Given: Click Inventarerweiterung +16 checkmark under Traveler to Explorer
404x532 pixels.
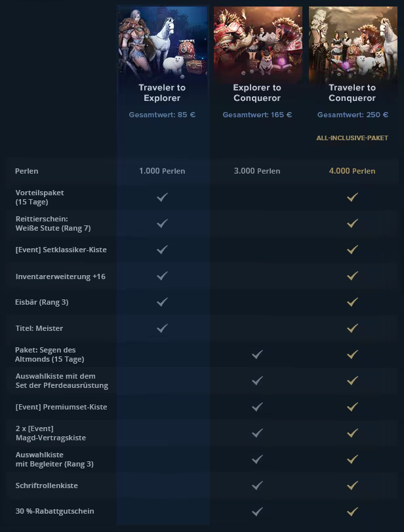Looking at the screenshot, I should click(x=162, y=276).
